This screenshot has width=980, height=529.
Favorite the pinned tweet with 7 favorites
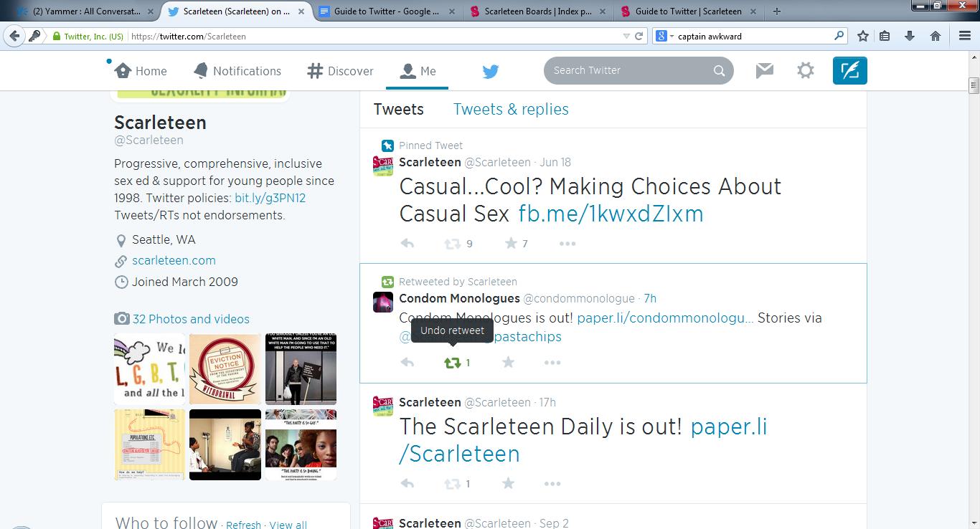coord(511,244)
